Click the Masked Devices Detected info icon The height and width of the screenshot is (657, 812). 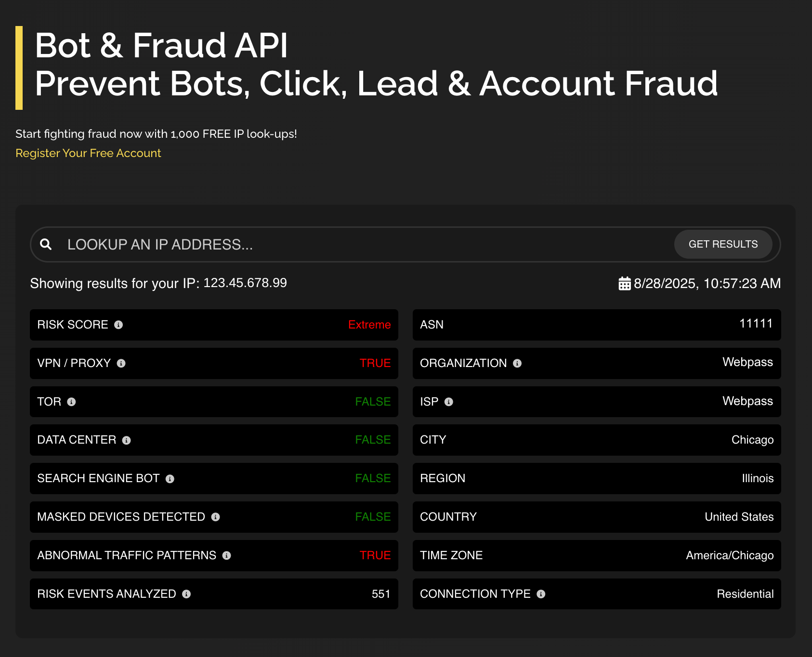coord(216,517)
